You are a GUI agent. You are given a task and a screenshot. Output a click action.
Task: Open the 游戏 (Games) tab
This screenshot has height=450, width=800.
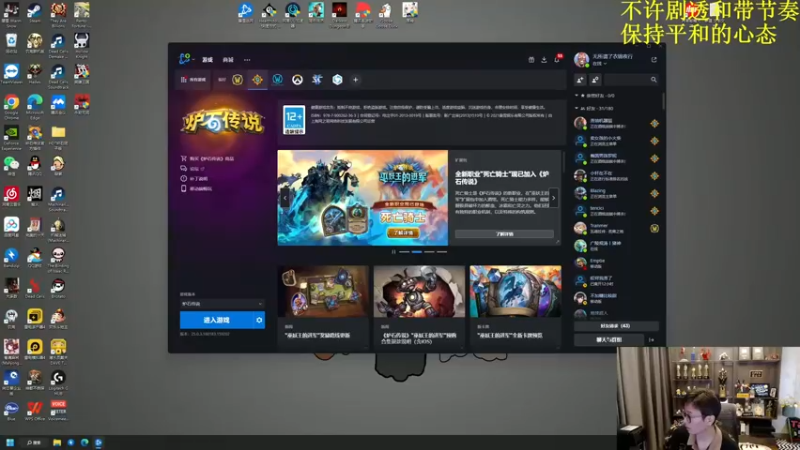(x=207, y=60)
